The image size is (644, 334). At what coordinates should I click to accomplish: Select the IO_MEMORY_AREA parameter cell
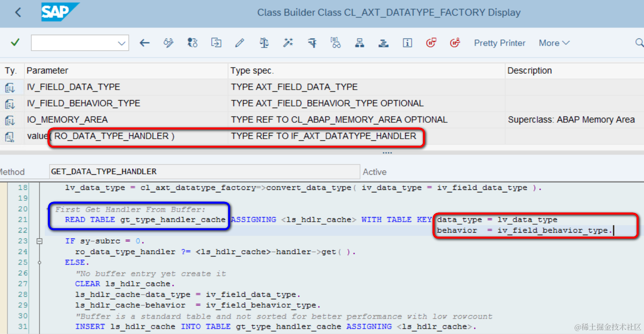pyautogui.click(x=126, y=120)
